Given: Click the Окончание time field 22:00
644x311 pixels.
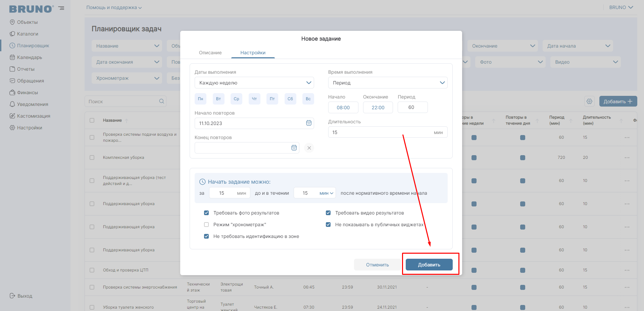Looking at the screenshot, I should click(378, 108).
